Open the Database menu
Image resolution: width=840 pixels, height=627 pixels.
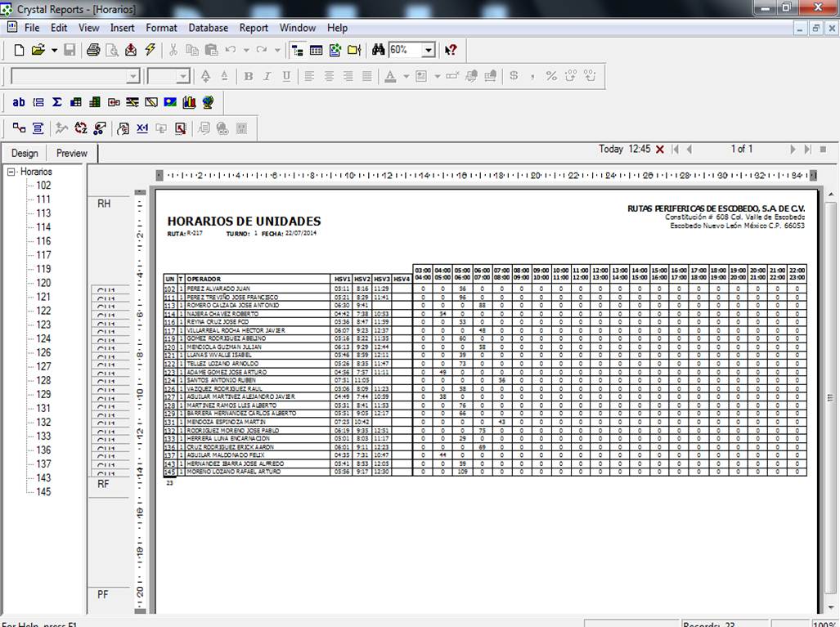(x=208, y=28)
